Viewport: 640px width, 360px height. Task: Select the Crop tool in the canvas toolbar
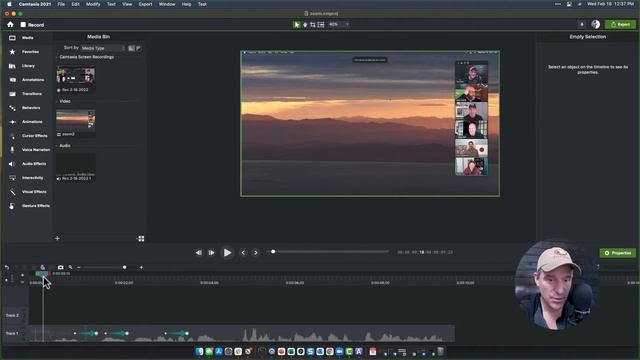tap(313, 24)
